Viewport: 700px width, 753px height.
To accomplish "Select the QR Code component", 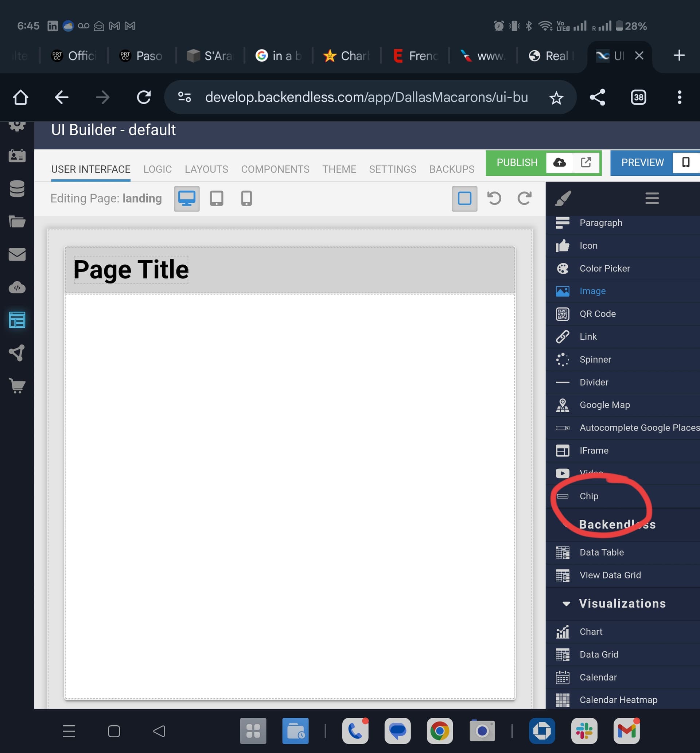I will pyautogui.click(x=623, y=314).
